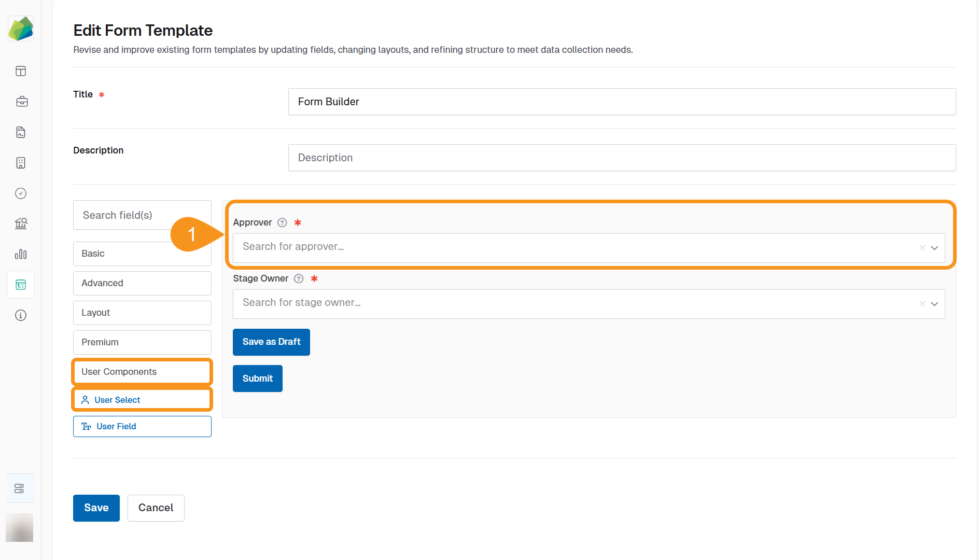Expand the Stage Owner dropdown chevron
The image size is (979, 560).
[935, 304]
